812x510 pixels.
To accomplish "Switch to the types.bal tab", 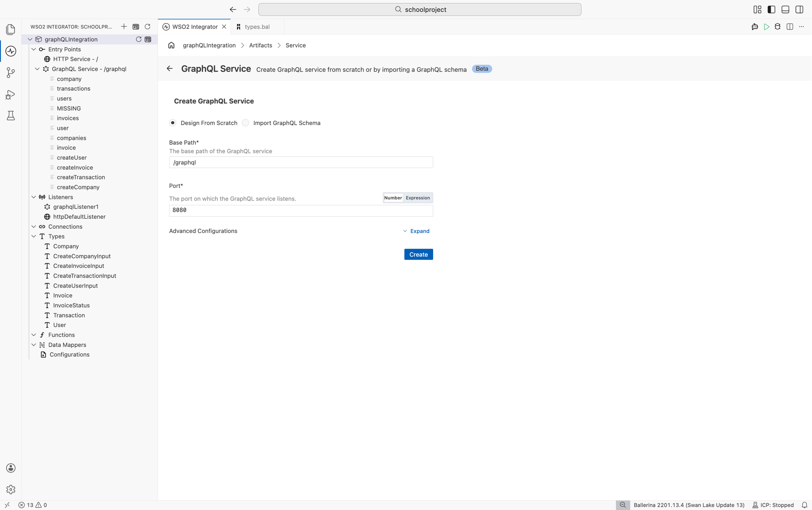I will (257, 27).
